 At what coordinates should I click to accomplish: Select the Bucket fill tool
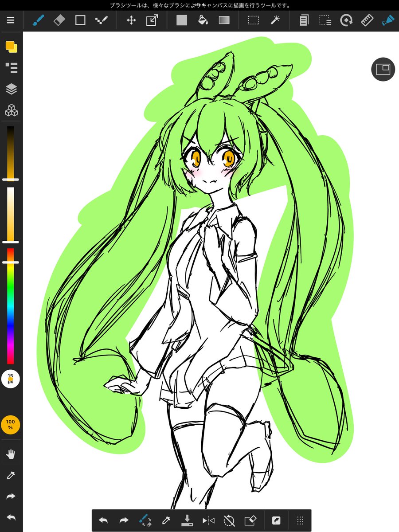pyautogui.click(x=203, y=20)
